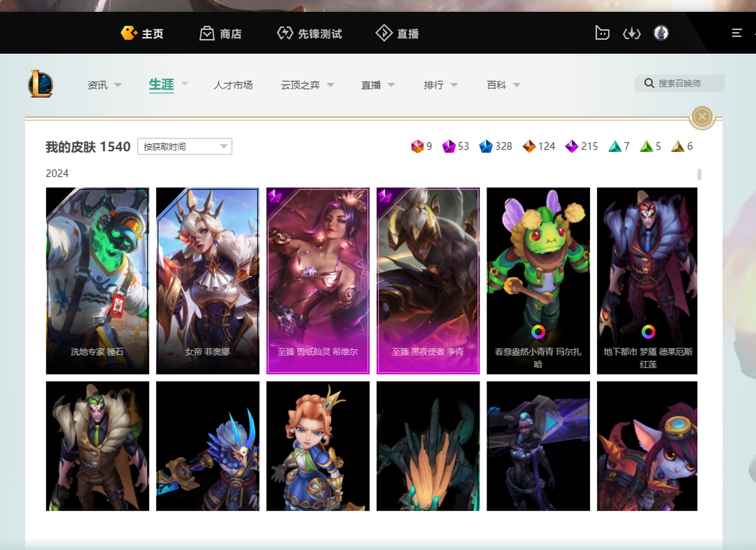This screenshot has height=550, width=756.
Task: Expand the 排行 dropdown arrow
Action: click(454, 85)
